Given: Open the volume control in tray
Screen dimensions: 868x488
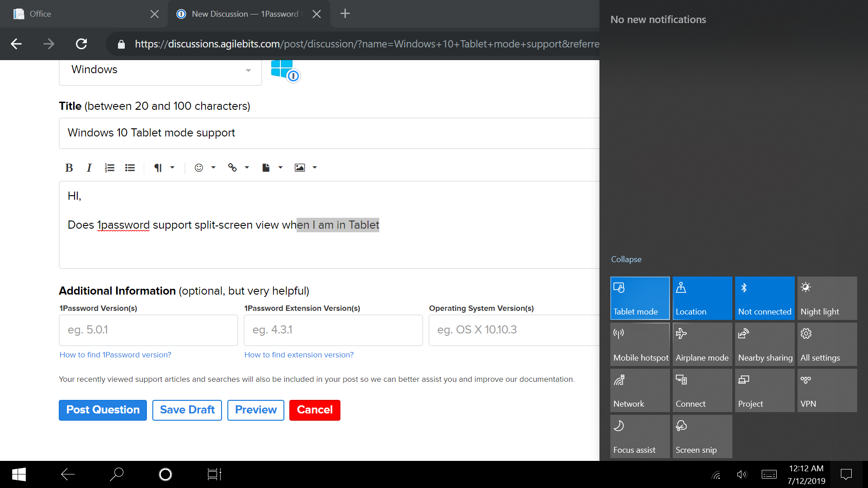Looking at the screenshot, I should coord(742,474).
